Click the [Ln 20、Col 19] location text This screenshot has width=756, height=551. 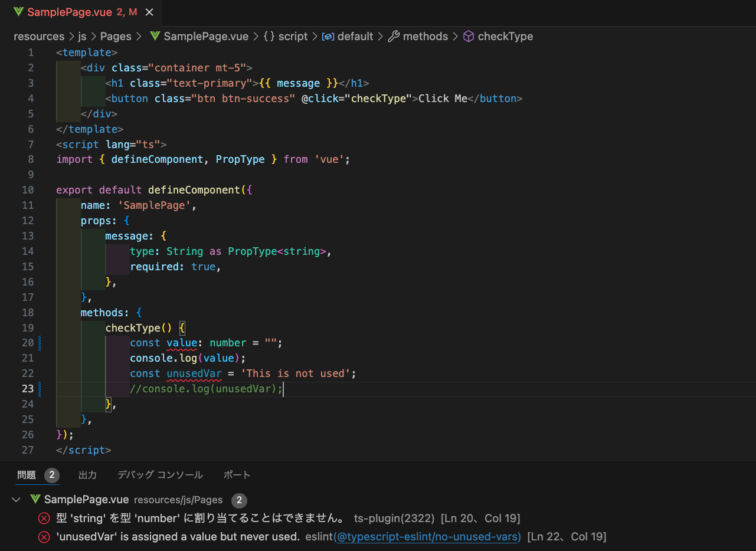480,519
